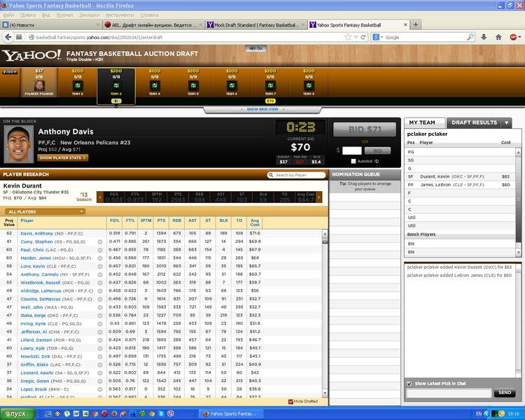Screen dimensions: 525x420
Task: Open Windows пуск start button
Action: click(x=17, y=414)
